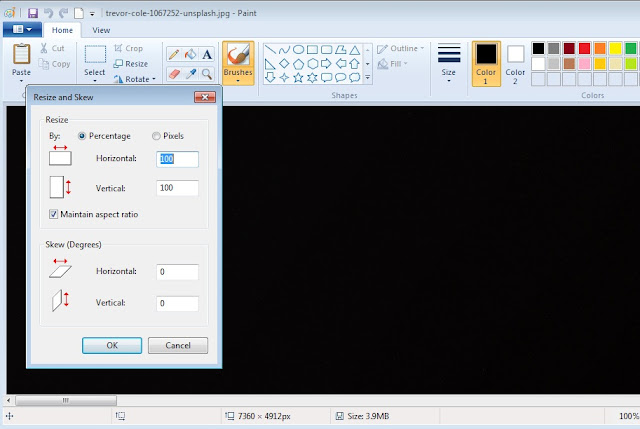
Task: Click the Resize tool in ribbon
Action: pyautogui.click(x=131, y=64)
